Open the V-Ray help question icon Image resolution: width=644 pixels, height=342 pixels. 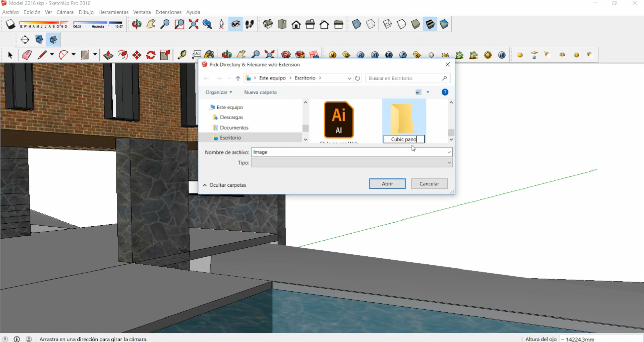pyautogui.click(x=403, y=55)
